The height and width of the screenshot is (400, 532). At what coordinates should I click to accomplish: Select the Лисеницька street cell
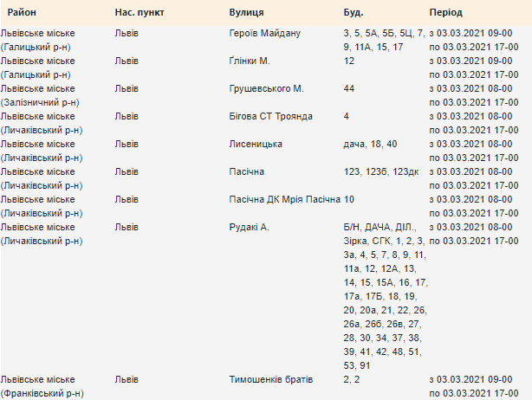tap(256, 144)
